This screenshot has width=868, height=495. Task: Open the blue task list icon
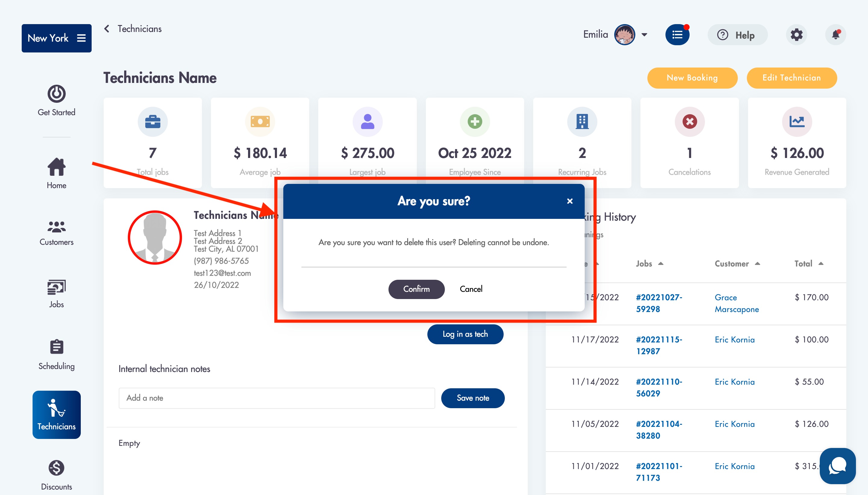pyautogui.click(x=677, y=35)
